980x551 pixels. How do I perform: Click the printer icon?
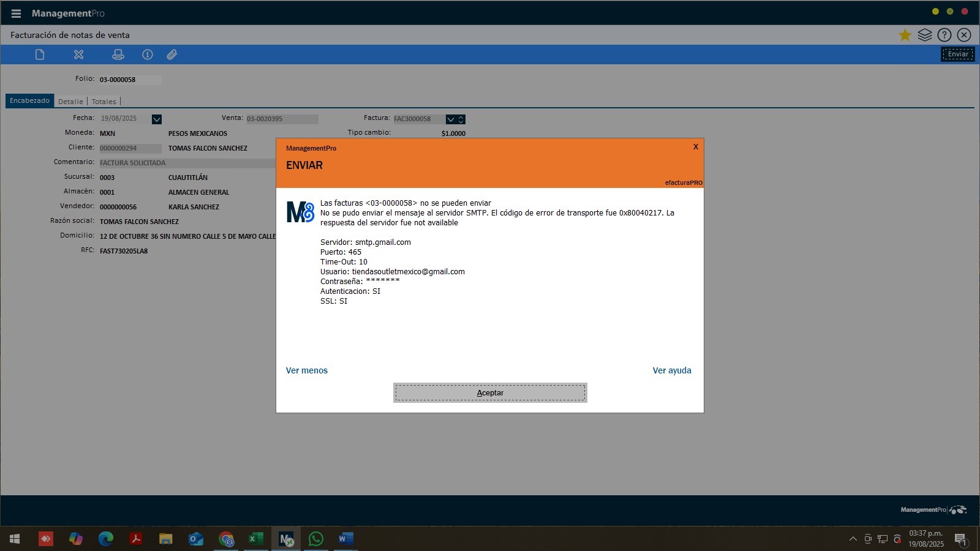coord(118,54)
